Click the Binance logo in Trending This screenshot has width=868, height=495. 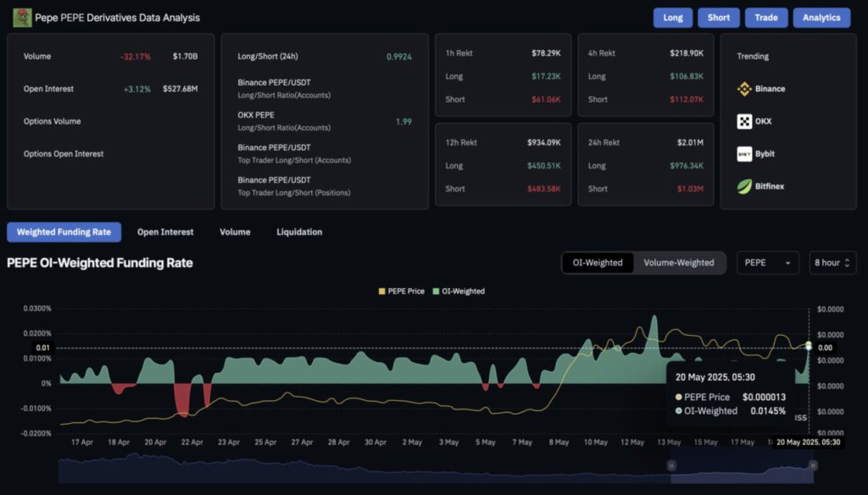tap(744, 89)
